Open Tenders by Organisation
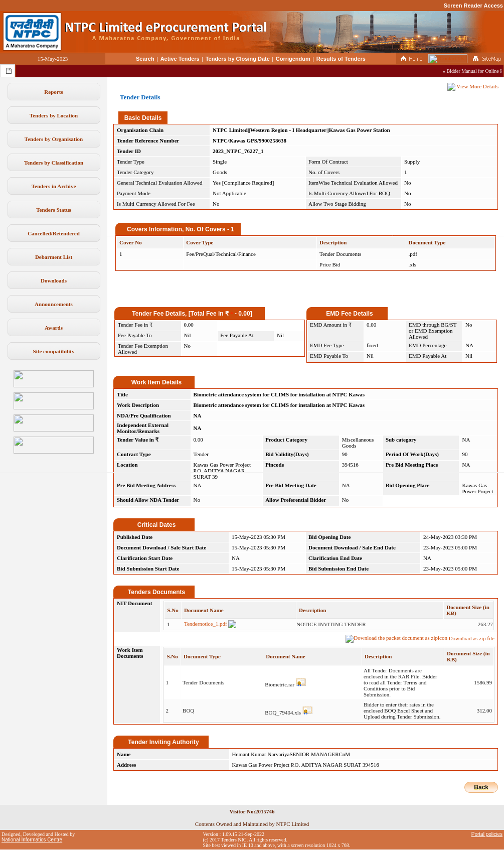The height and width of the screenshot is (850, 504). 54,139
